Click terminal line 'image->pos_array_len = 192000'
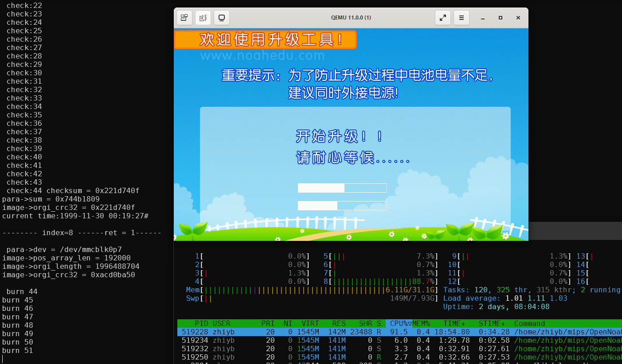Screen dimensions: 622x364 (x=66, y=258)
